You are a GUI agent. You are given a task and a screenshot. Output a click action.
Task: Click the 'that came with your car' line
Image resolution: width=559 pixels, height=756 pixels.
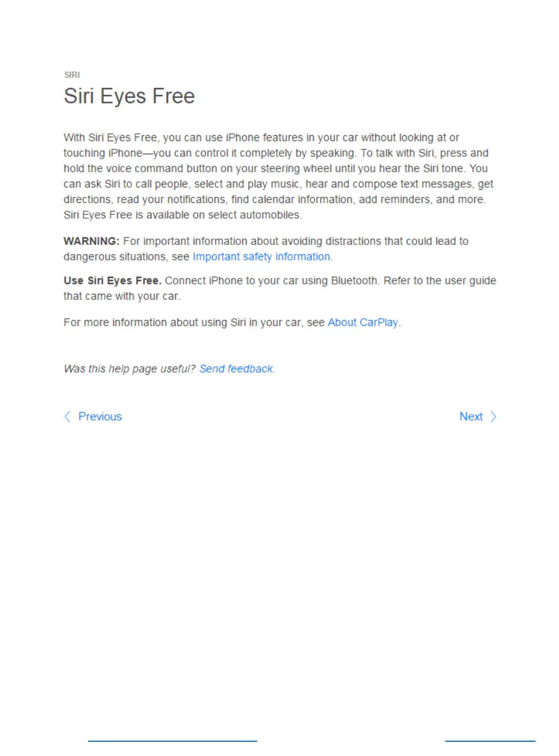[x=121, y=296]
